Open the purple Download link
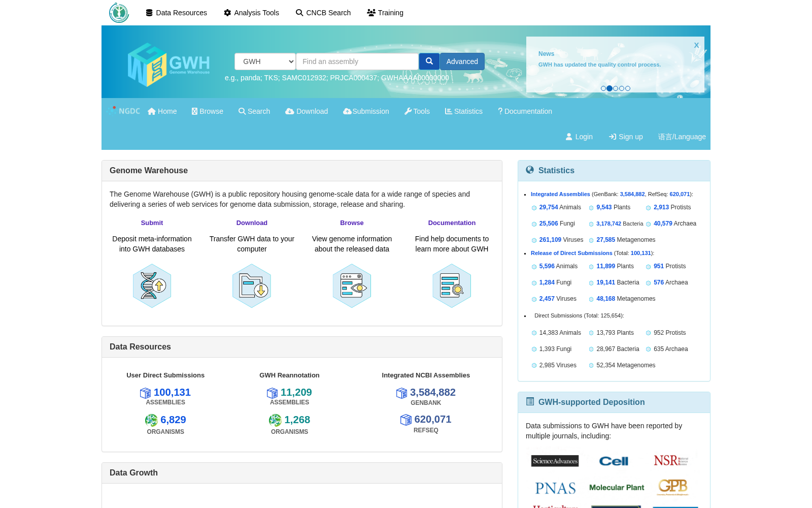Image resolution: width=812 pixels, height=508 pixels. click(x=252, y=223)
